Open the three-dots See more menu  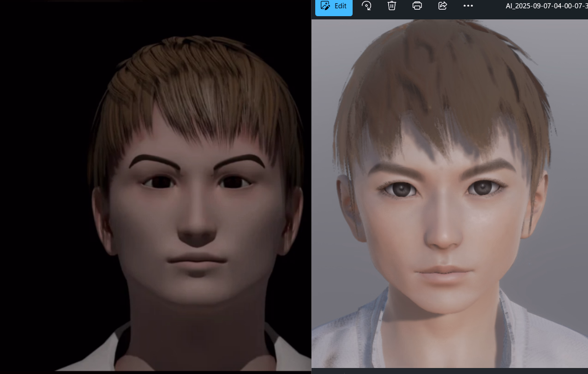click(x=468, y=6)
